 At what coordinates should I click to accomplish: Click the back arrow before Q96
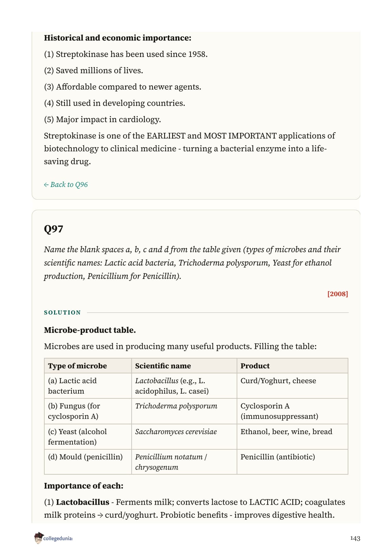pos(46,185)
